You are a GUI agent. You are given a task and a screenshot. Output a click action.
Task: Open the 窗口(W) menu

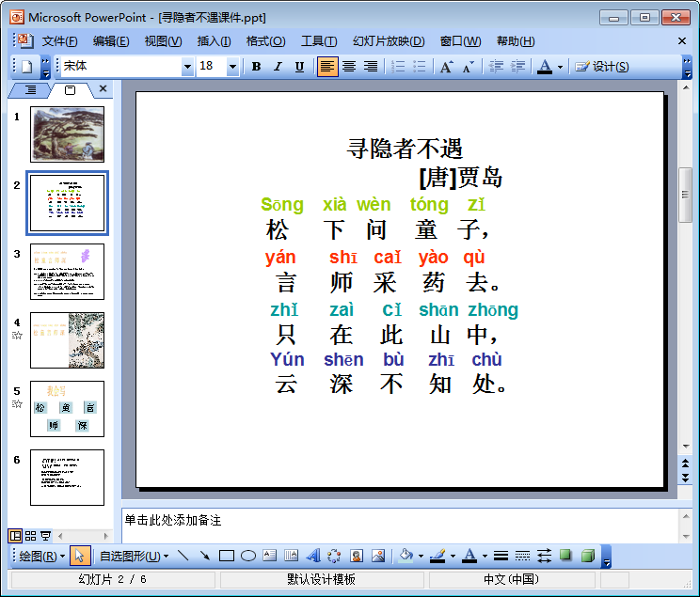460,41
